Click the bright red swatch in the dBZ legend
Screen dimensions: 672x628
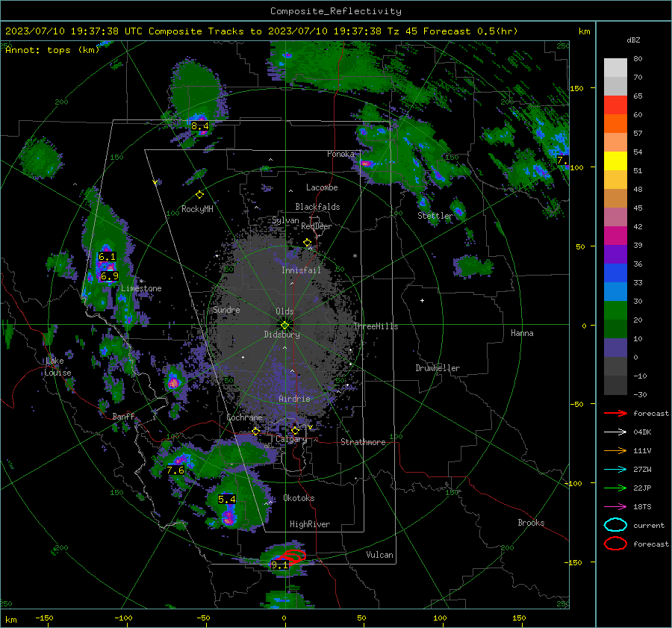(x=615, y=105)
